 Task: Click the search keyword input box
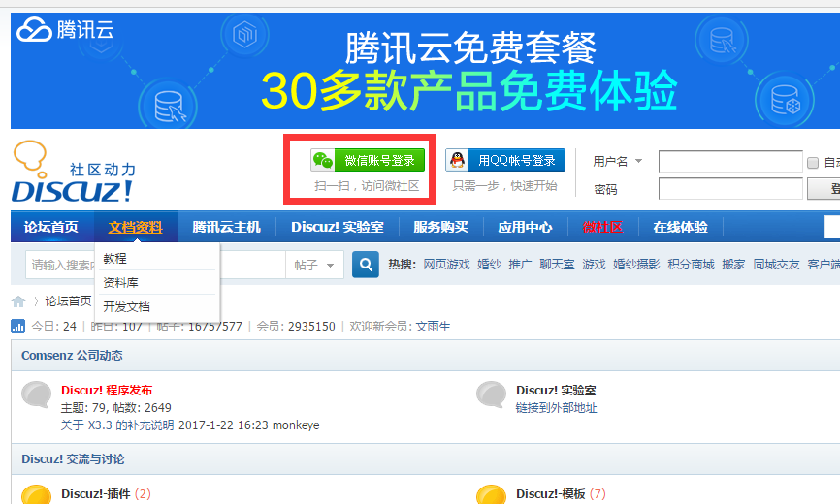(x=155, y=265)
